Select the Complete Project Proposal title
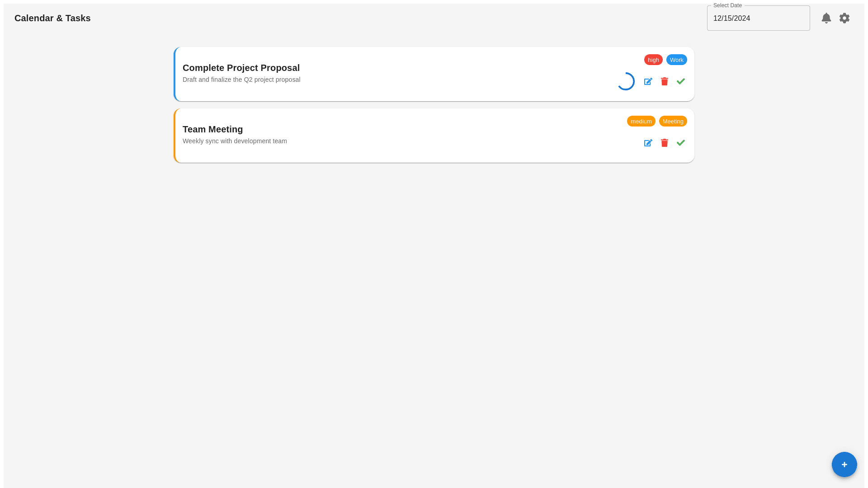Image resolution: width=868 pixels, height=488 pixels. click(x=241, y=68)
